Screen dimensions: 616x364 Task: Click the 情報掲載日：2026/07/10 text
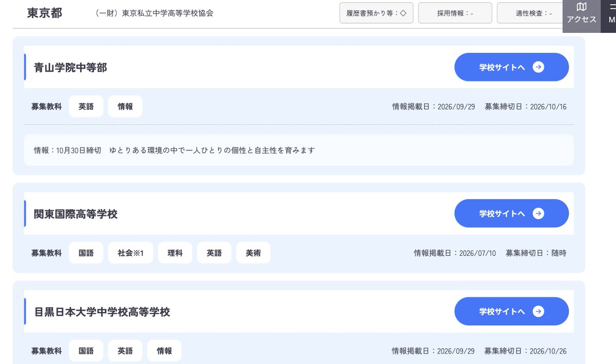point(455,253)
